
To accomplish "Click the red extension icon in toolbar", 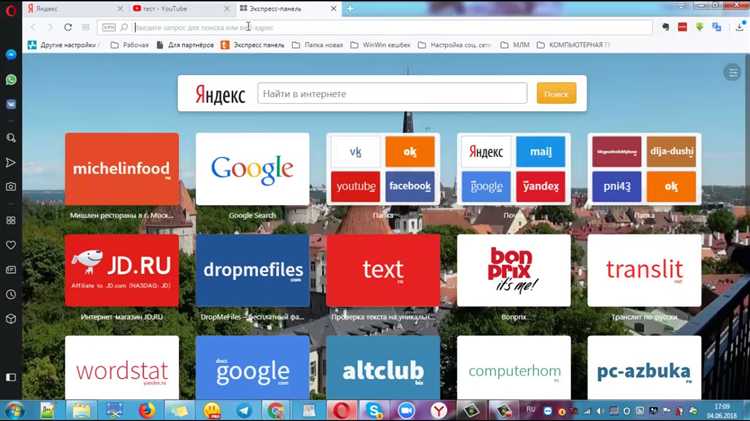I will click(x=683, y=27).
